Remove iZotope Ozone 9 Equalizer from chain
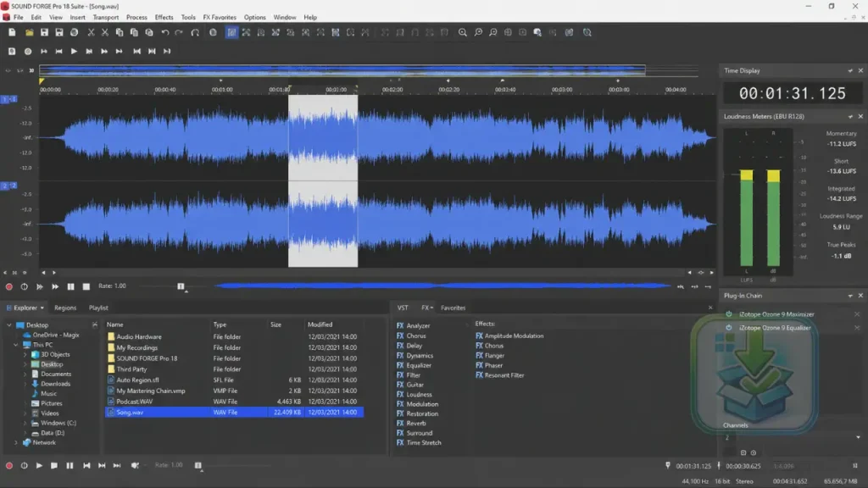 (857, 328)
